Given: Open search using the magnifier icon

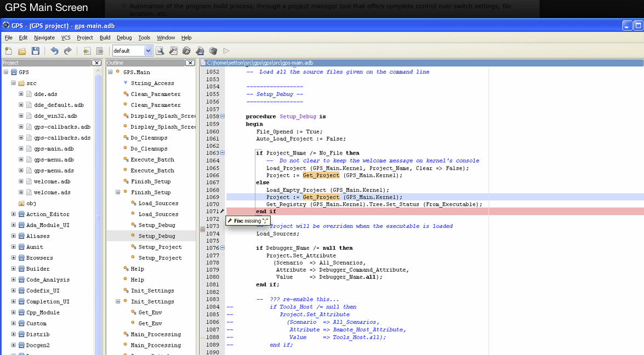Looking at the screenshot, I should [x=159, y=50].
